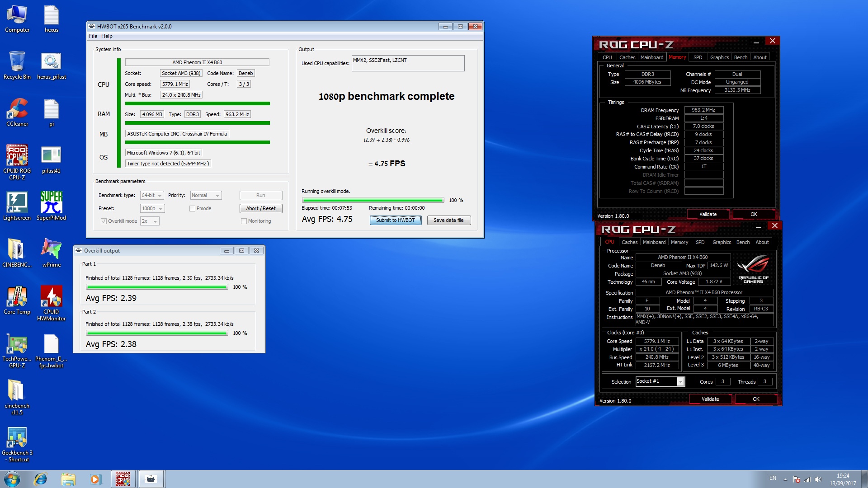Switch to ROG CPU-Z taskbar button

pos(123,479)
